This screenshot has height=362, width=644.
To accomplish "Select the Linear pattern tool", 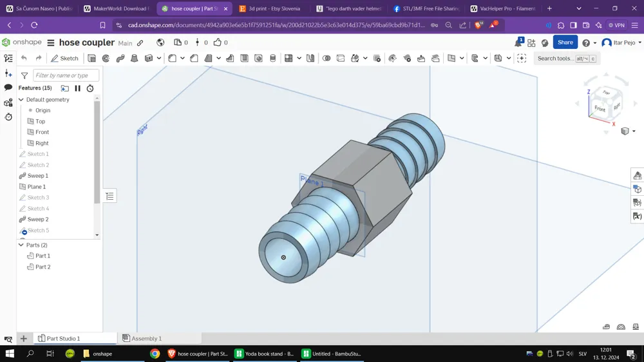I will (289, 59).
